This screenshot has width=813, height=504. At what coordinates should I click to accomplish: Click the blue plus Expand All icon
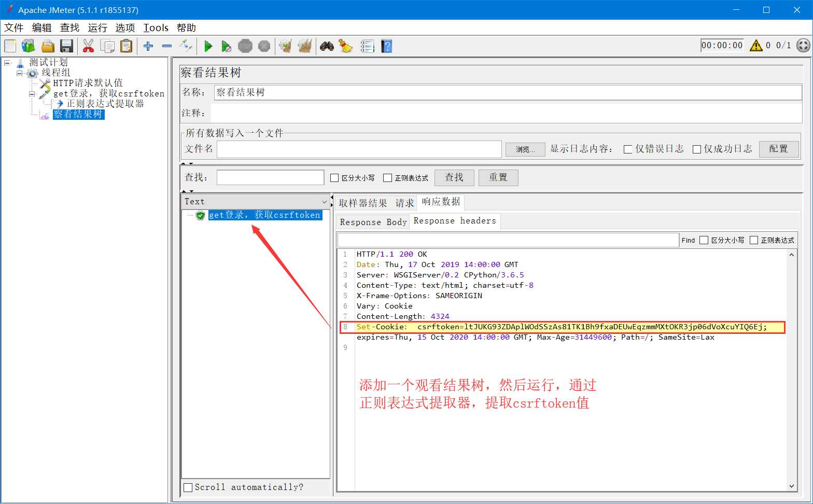[148, 46]
